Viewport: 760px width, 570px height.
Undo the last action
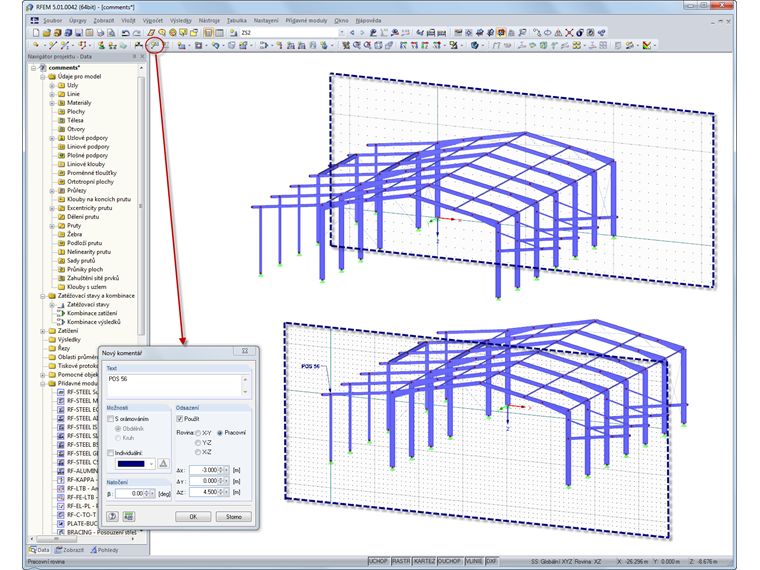click(x=126, y=32)
